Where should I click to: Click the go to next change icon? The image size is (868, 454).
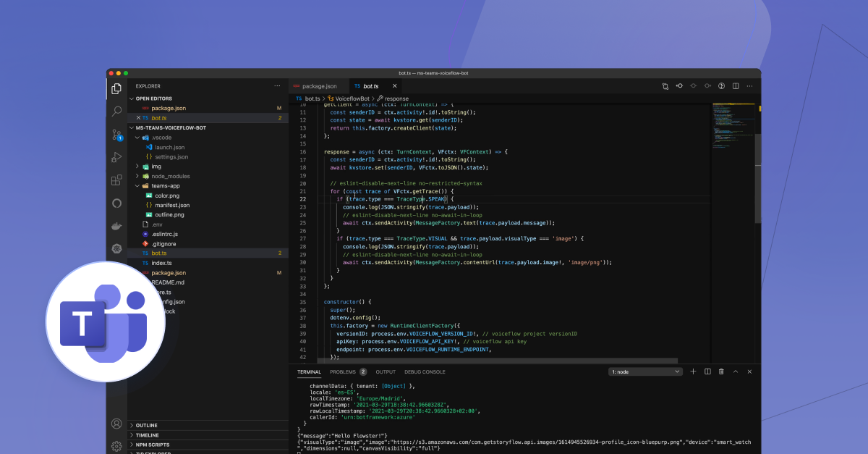click(707, 85)
